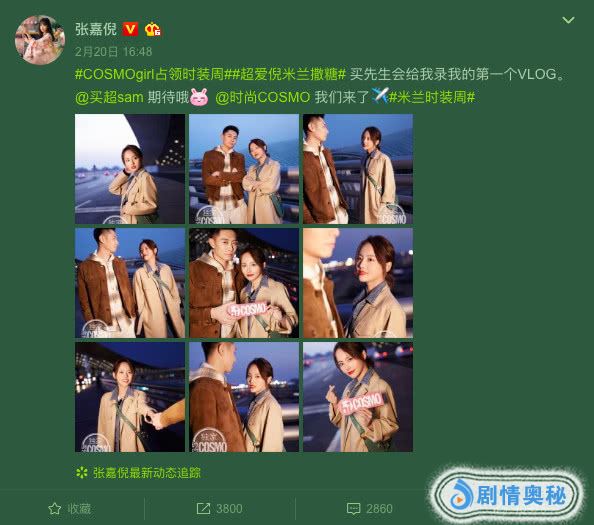Click the red V verification badge
Viewport: 594px width, 525px height.
point(130,29)
